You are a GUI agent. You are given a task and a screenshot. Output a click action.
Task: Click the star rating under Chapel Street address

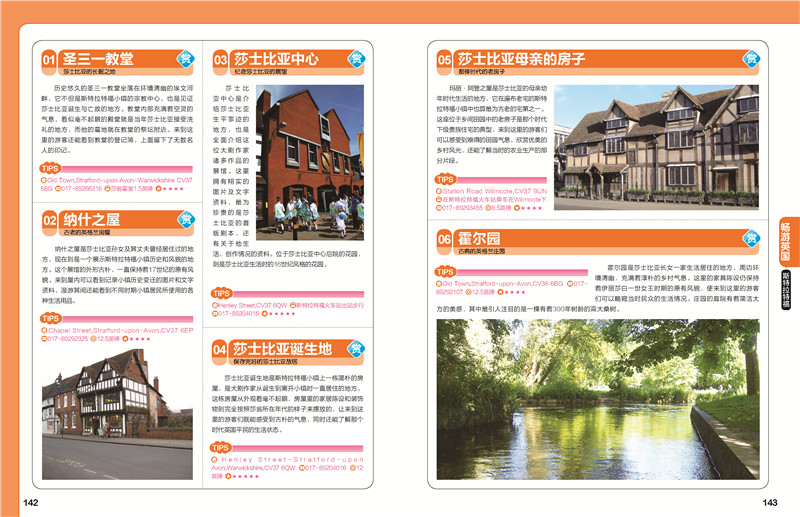coord(136,339)
